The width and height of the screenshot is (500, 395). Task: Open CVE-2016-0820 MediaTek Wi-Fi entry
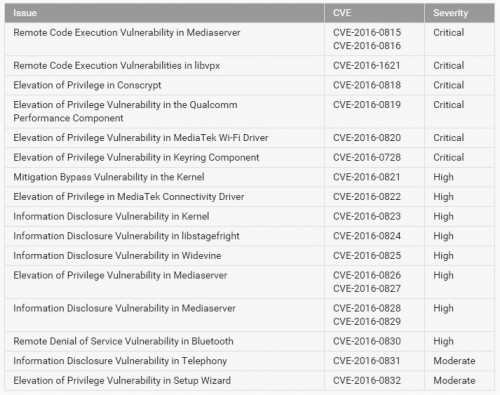coord(367,138)
